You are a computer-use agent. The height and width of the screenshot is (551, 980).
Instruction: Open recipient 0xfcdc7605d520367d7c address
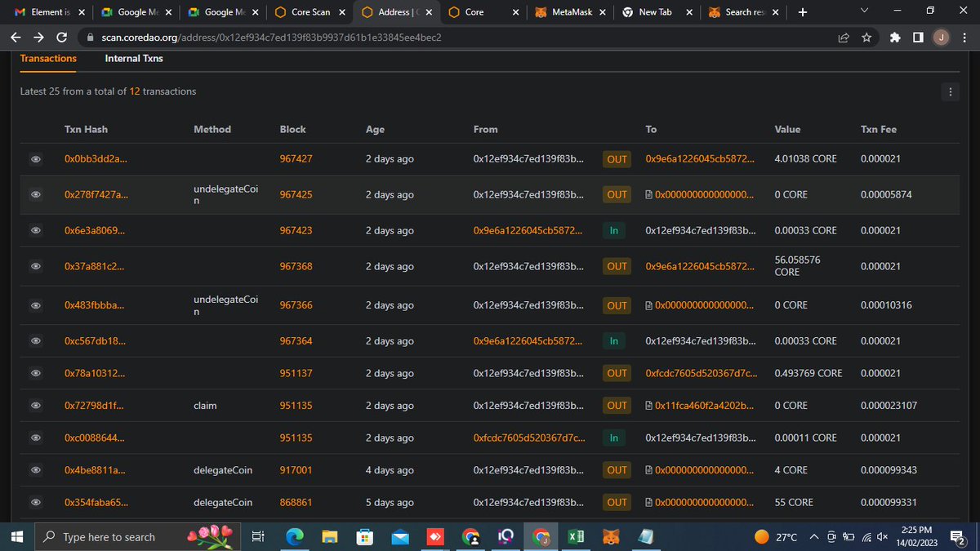coord(701,373)
